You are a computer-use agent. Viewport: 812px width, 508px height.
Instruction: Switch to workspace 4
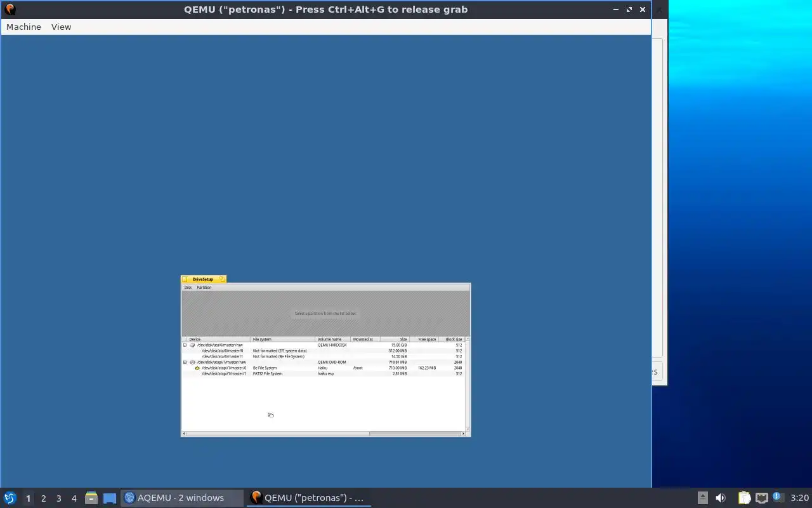(74, 498)
